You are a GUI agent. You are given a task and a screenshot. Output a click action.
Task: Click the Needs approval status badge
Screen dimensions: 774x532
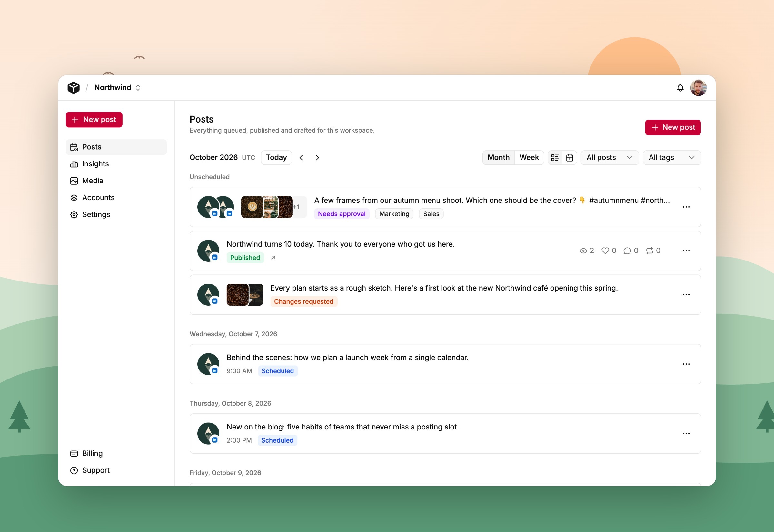[342, 214]
